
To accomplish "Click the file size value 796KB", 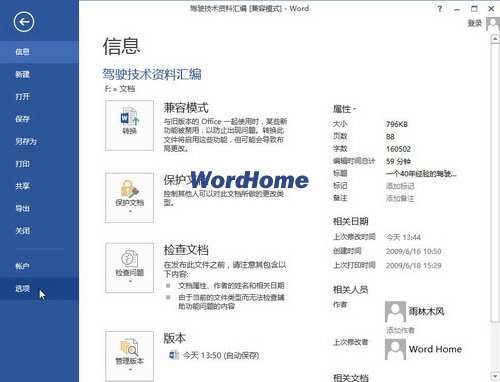I will [x=397, y=124].
